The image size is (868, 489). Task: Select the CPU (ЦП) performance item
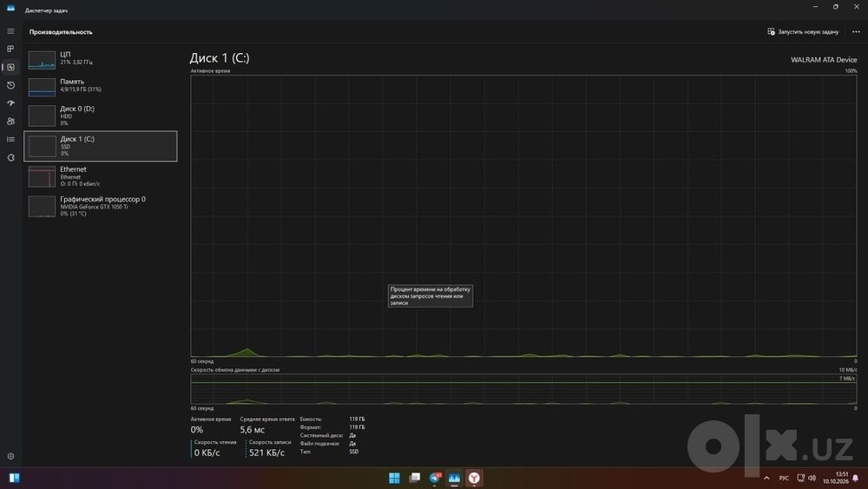coord(100,59)
